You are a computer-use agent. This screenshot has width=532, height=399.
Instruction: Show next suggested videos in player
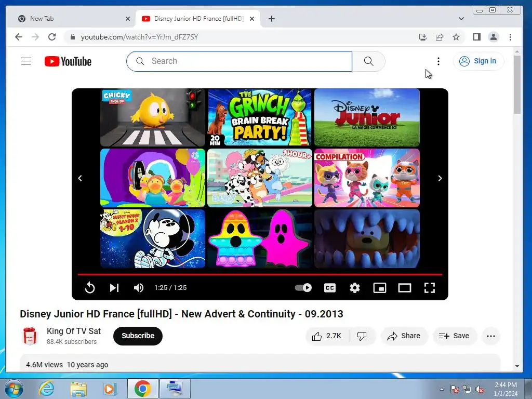coord(440,178)
